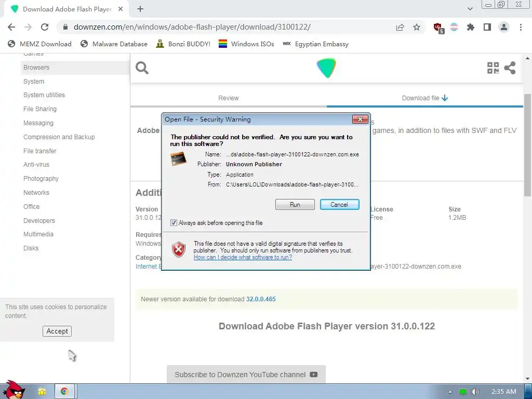This screenshot has height=399, width=532.
Task: Click the Downzen shield logo
Action: (326, 68)
